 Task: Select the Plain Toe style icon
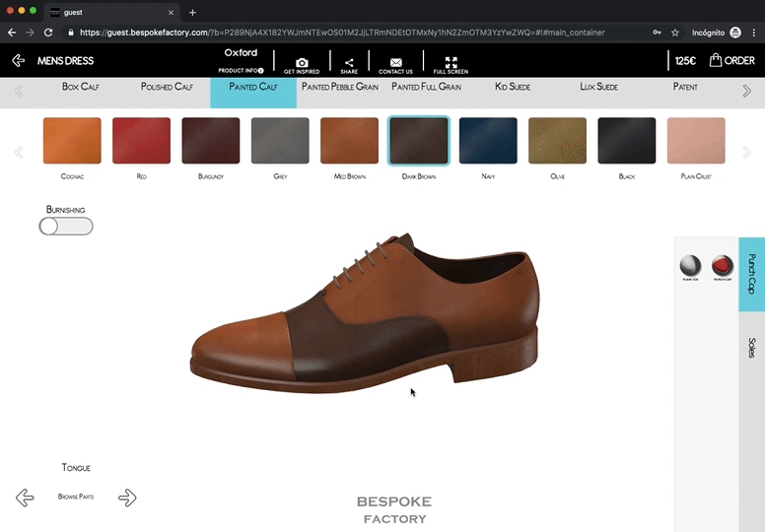(x=690, y=265)
